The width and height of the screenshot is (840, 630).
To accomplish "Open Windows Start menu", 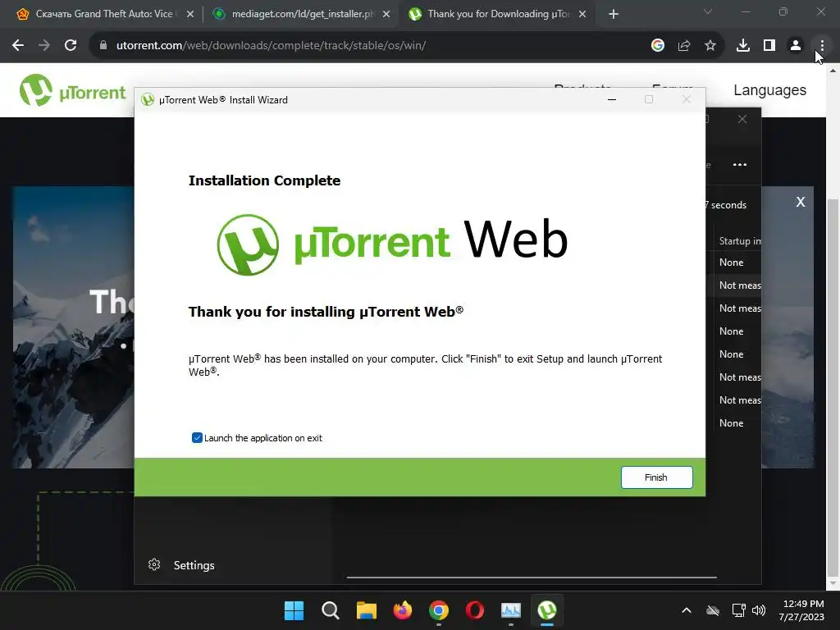I will pos(294,610).
